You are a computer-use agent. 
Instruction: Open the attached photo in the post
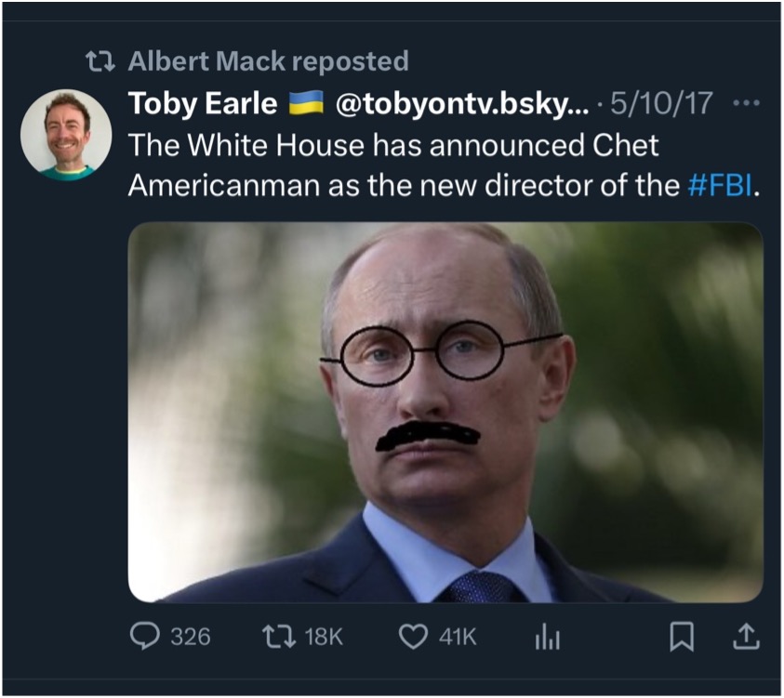tap(445, 412)
